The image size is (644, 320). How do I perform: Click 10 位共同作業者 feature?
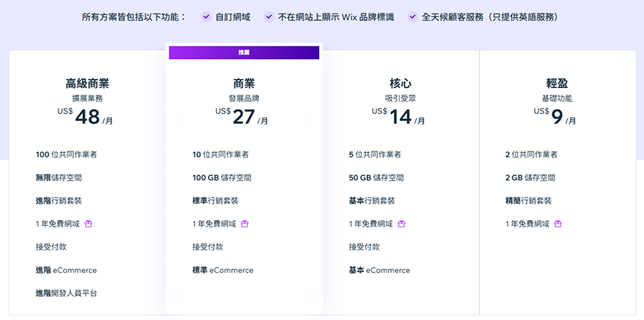[220, 155]
